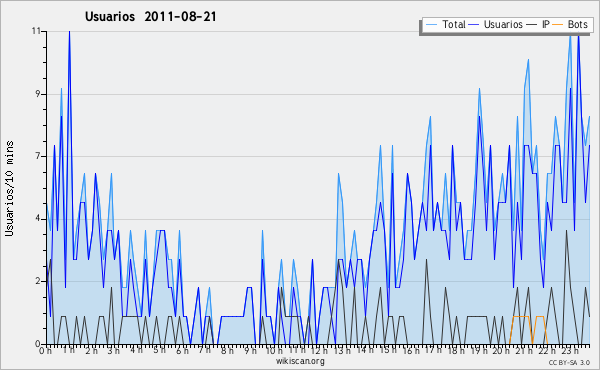
Task: Click the y-axis value '7'
Action: tap(38, 156)
